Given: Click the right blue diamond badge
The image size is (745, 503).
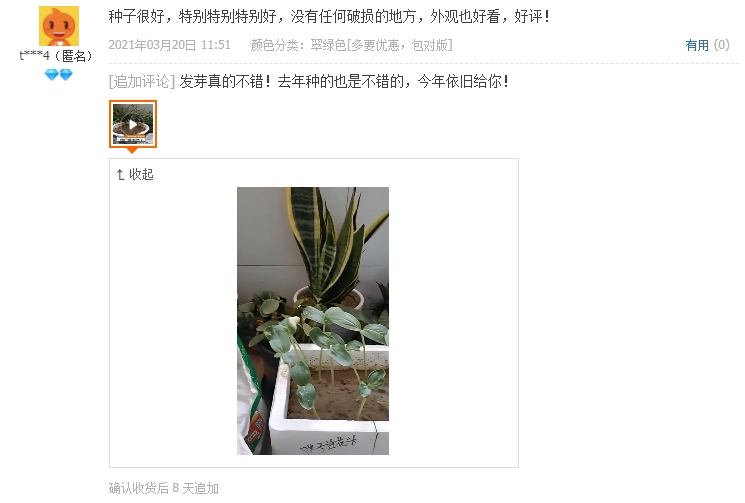Looking at the screenshot, I should point(66,75).
